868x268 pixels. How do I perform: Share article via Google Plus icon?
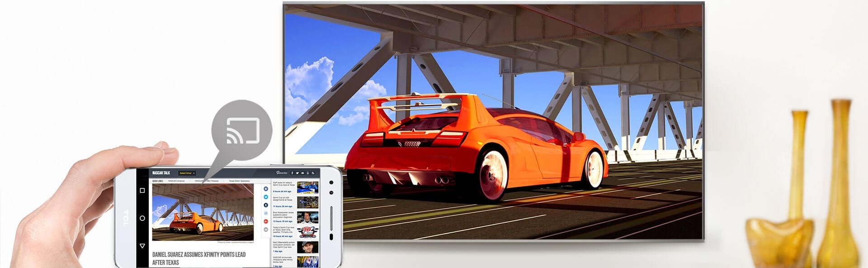266,221
